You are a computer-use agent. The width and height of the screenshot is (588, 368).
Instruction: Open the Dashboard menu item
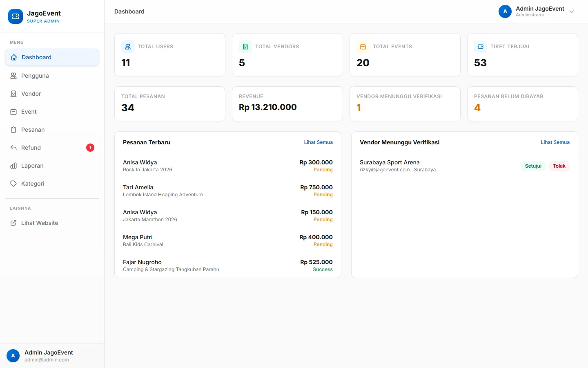pos(52,57)
